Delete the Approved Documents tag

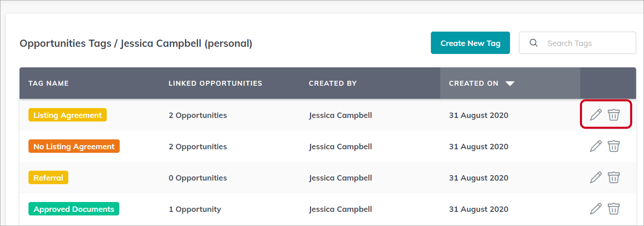pyautogui.click(x=613, y=209)
